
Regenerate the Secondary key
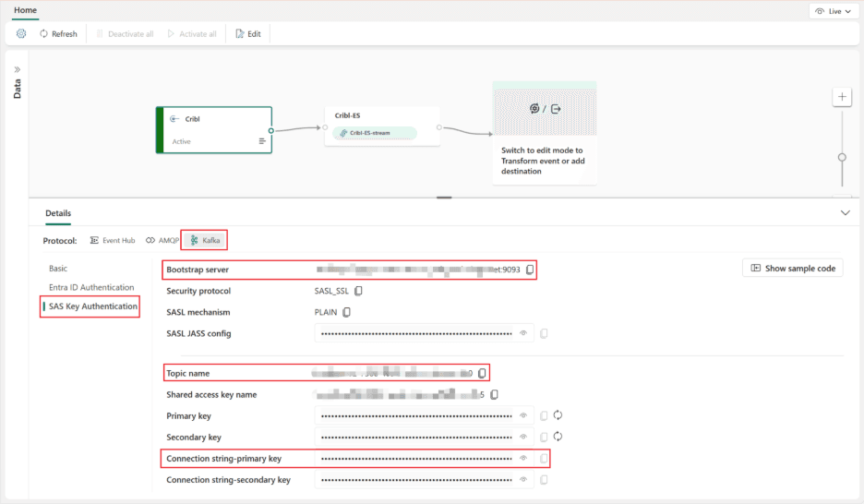click(x=558, y=437)
